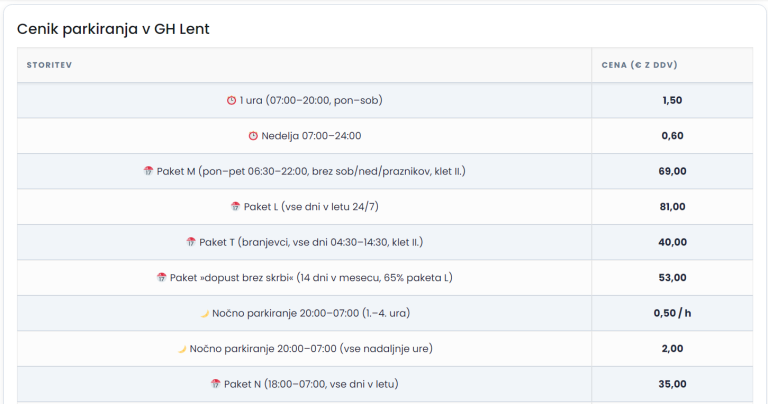This screenshot has height=404, width=768.
Task: Click the moon icon for 1.–4. ura night parking
Action: (204, 313)
